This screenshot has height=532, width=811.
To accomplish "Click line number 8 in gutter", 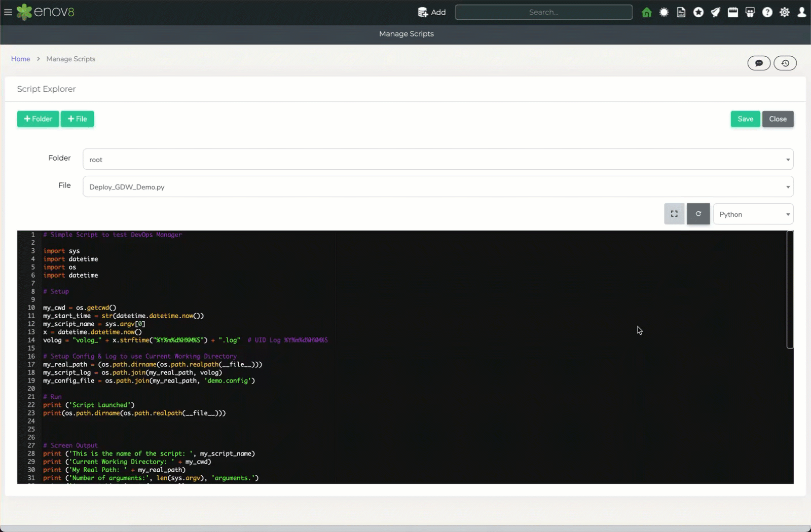I will coord(33,291).
